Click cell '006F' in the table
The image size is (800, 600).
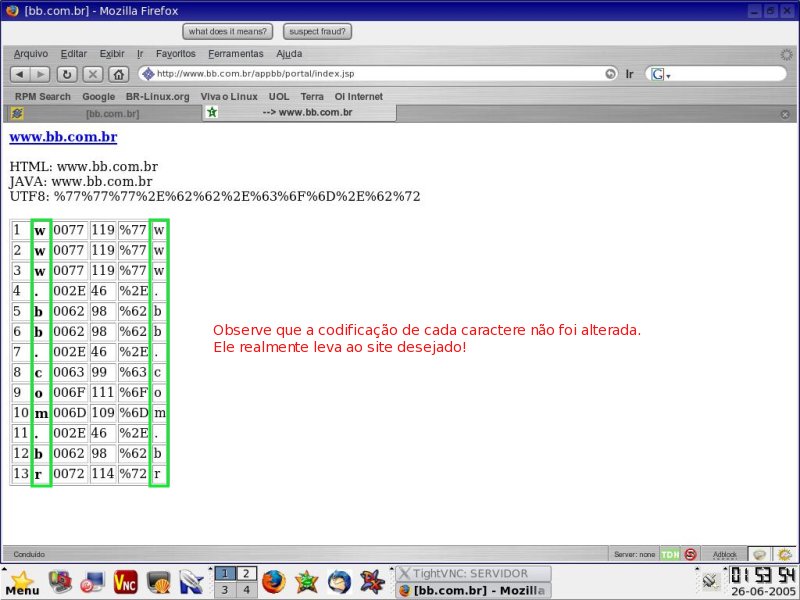point(70,393)
